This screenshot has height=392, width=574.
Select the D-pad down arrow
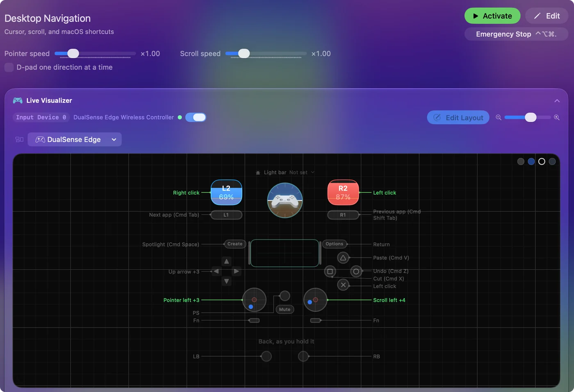point(226,281)
